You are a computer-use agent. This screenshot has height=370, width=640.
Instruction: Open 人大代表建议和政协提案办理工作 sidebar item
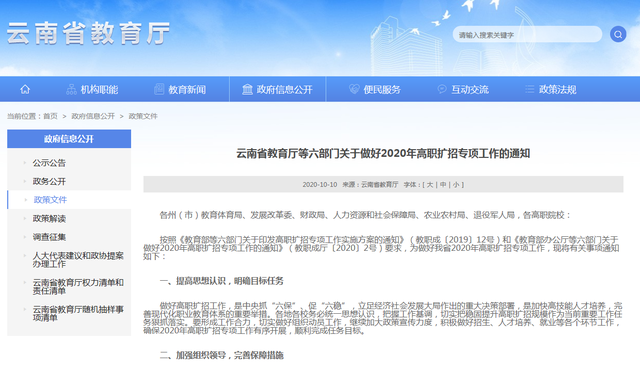click(78, 260)
